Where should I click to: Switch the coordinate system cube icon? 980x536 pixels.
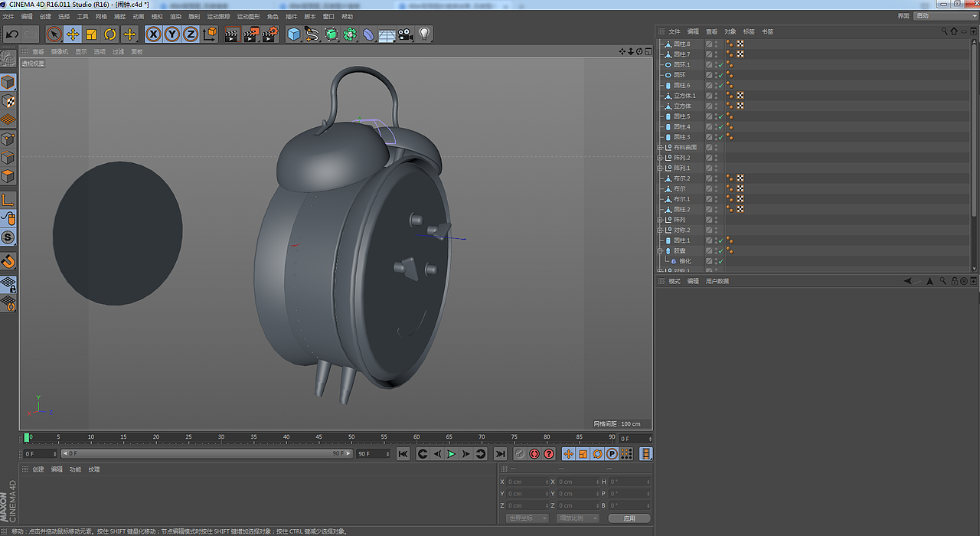(x=210, y=34)
